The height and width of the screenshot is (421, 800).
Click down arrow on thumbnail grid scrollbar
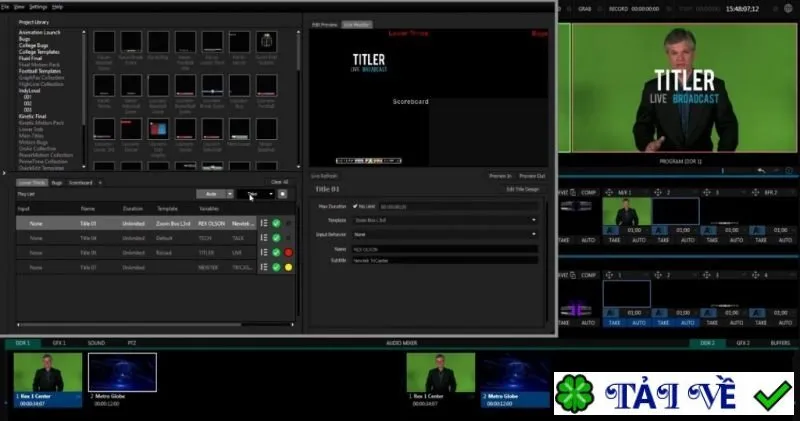tap(298, 166)
